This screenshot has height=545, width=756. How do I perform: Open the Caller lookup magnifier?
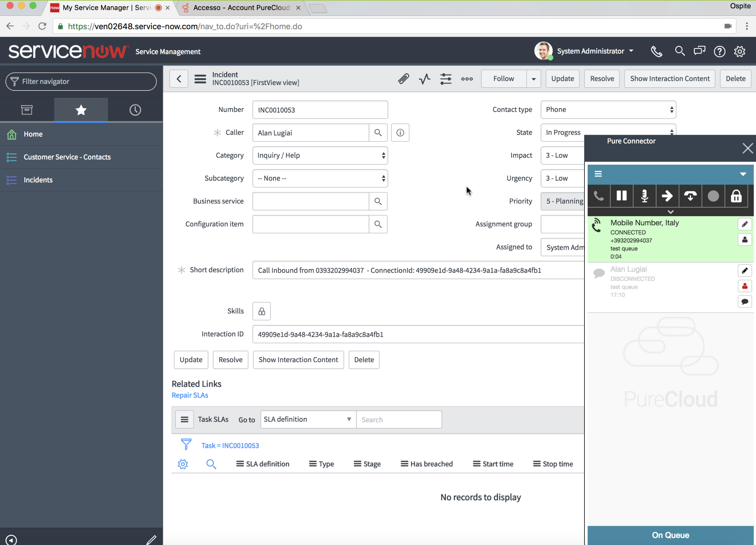(378, 133)
